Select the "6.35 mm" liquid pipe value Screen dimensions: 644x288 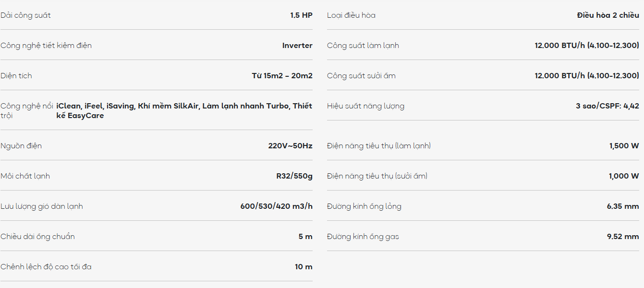tap(623, 206)
